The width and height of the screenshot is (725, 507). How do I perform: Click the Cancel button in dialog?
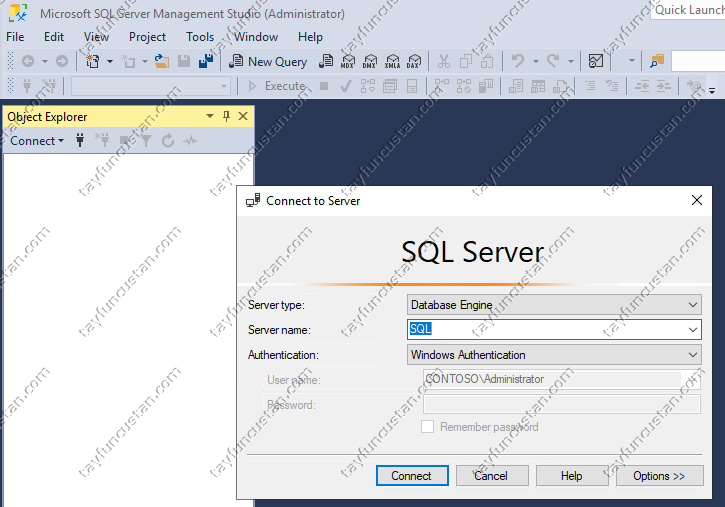tap(492, 476)
